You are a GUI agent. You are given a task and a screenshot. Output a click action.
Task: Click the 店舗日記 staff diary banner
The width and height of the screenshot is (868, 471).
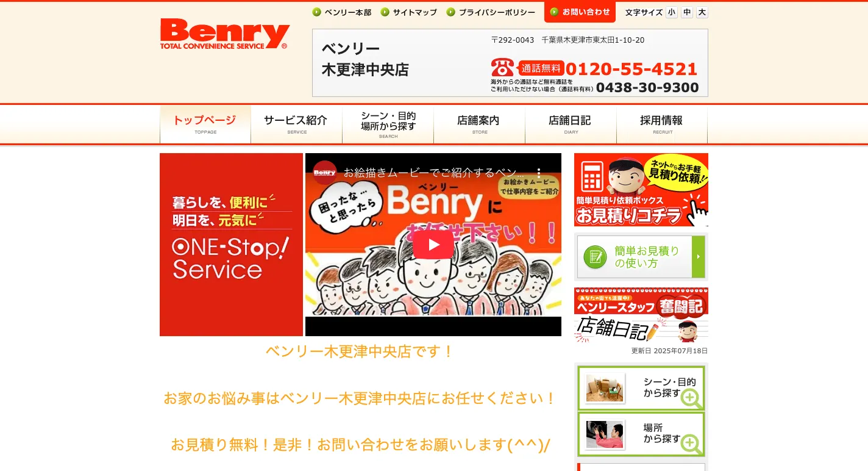tap(641, 315)
